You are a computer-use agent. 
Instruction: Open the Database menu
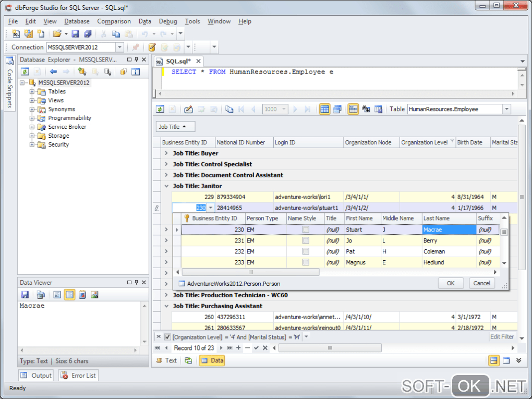tap(77, 21)
